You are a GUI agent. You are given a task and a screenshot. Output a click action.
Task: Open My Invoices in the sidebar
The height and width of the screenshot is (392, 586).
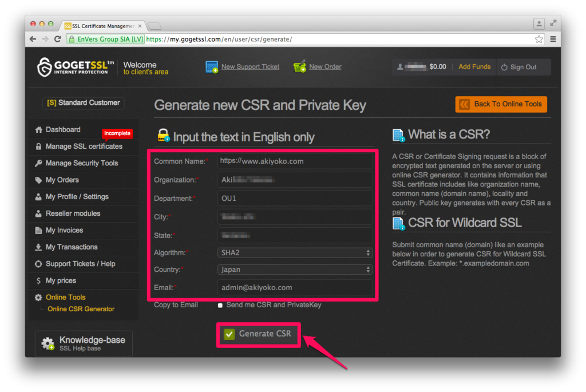[64, 231]
